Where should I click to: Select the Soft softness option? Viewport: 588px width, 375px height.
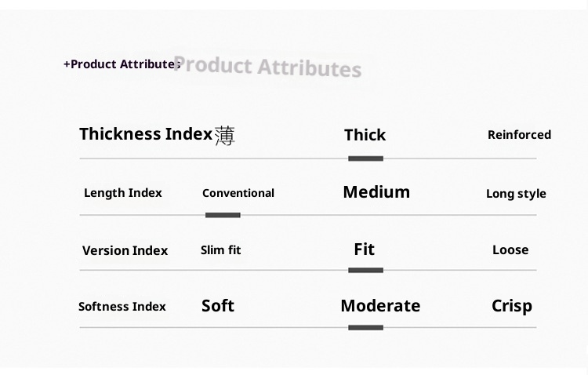coord(218,306)
